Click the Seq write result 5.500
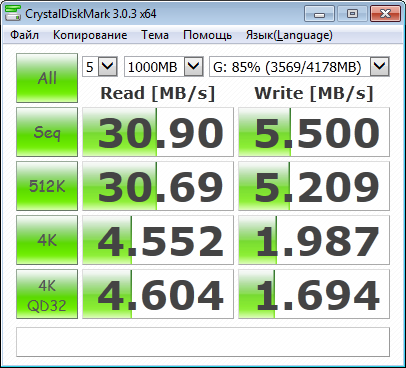This screenshot has width=406, height=368. coord(314,132)
